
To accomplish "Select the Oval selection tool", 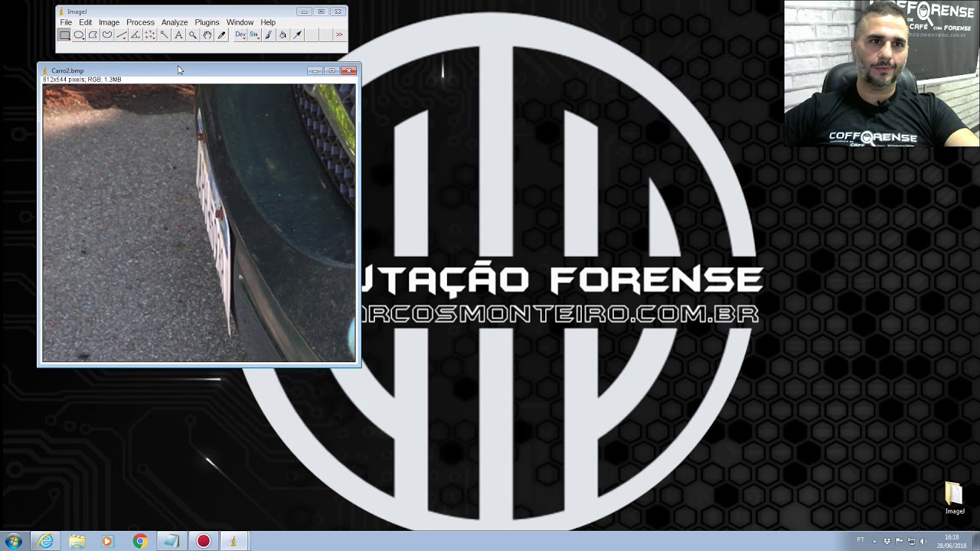I will (79, 35).
